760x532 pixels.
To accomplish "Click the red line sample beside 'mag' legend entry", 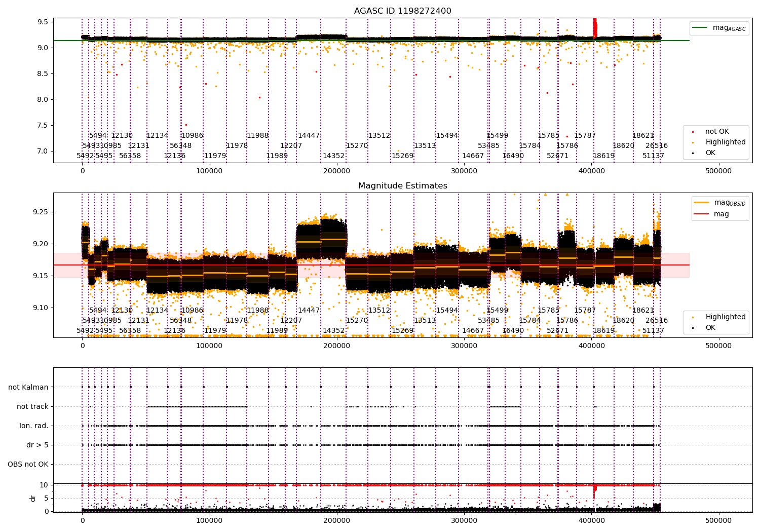I will coord(702,214).
